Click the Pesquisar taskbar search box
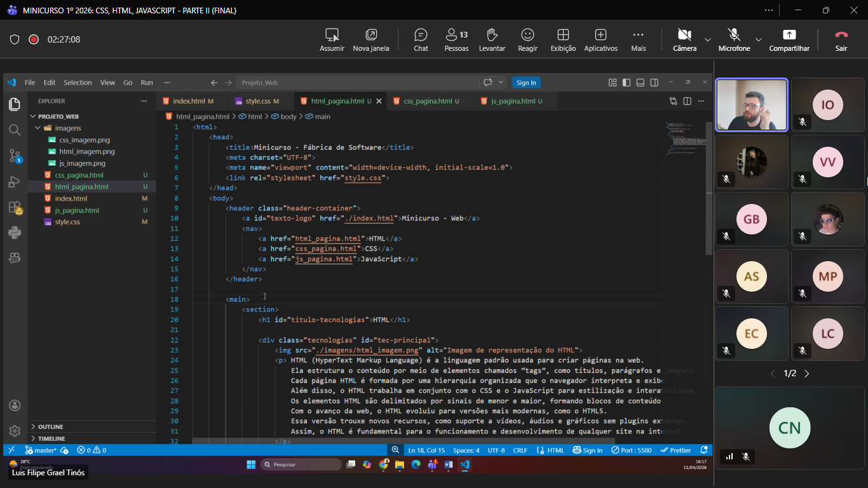 click(301, 464)
